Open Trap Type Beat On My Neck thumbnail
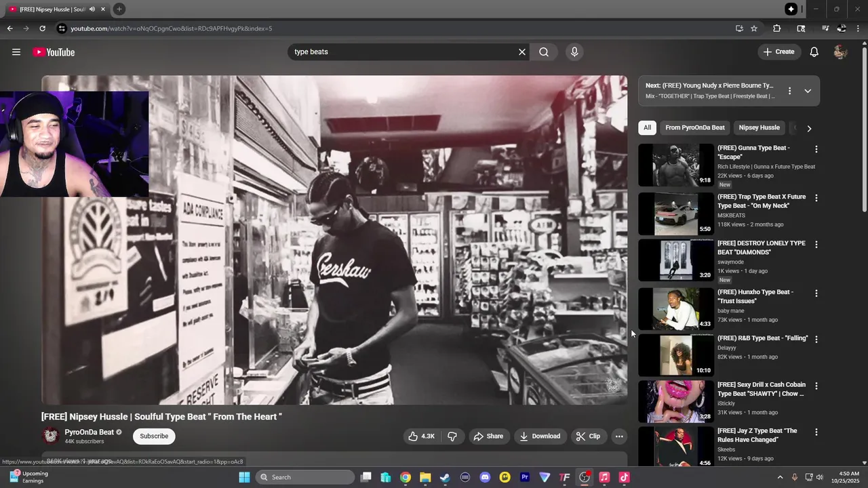The height and width of the screenshot is (488, 868). (x=676, y=213)
